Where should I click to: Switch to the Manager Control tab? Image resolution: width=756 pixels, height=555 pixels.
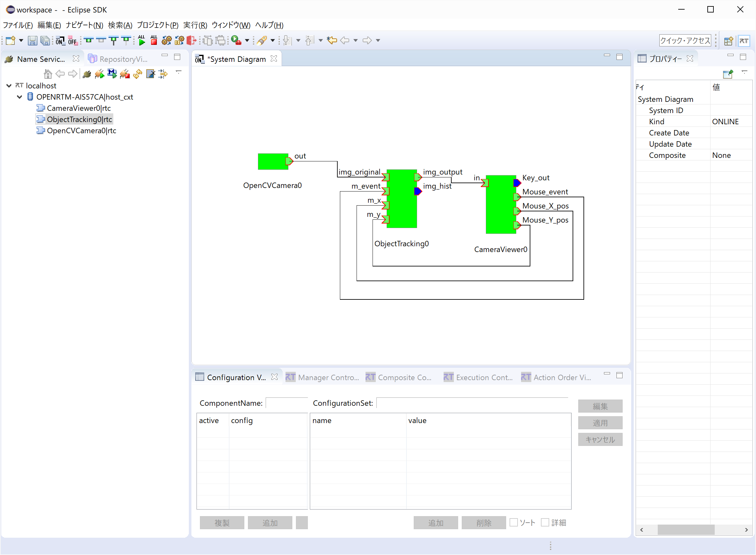coord(322,377)
